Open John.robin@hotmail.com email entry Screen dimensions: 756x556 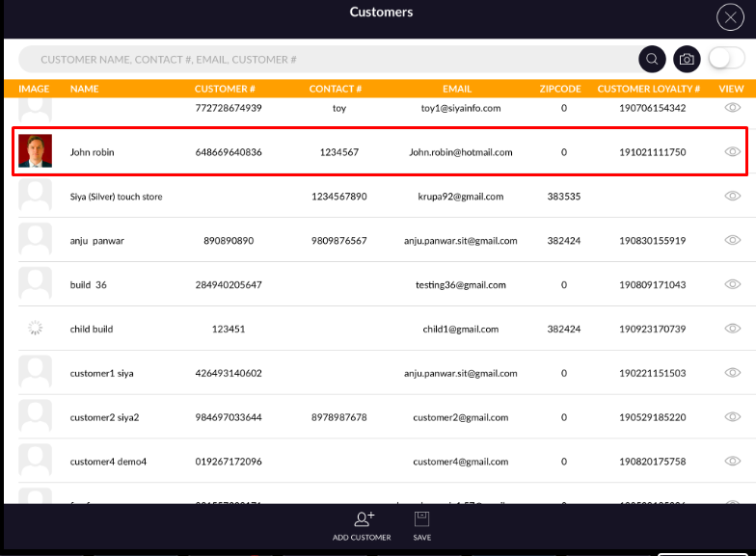(x=460, y=152)
